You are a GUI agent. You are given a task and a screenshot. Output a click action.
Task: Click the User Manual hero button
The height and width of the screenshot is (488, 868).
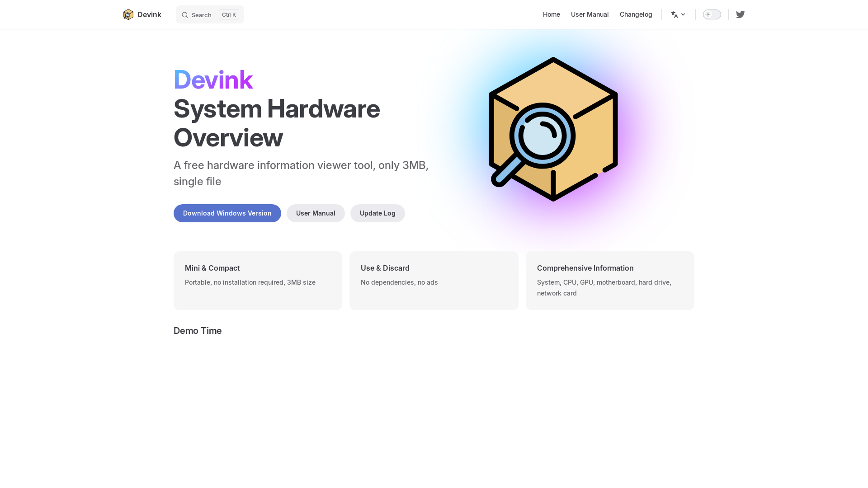pos(316,213)
